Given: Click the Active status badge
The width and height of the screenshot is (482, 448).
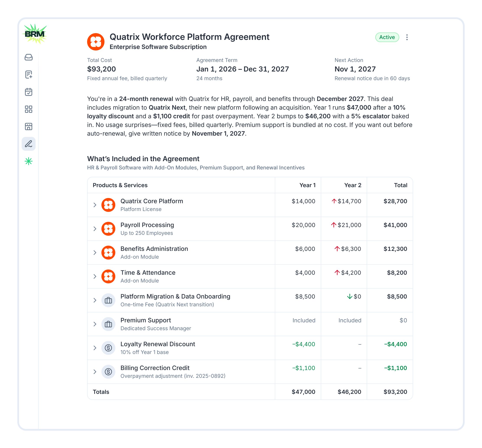Looking at the screenshot, I should tap(387, 37).
